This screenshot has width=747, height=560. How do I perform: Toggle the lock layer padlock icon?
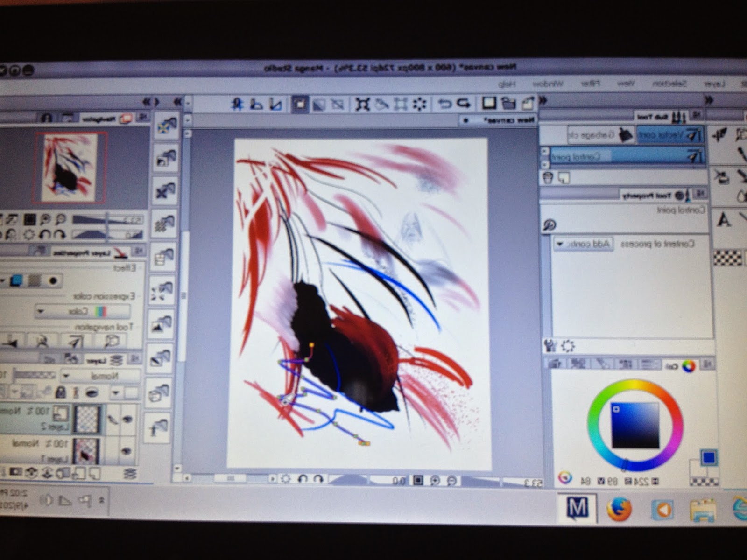61,392
